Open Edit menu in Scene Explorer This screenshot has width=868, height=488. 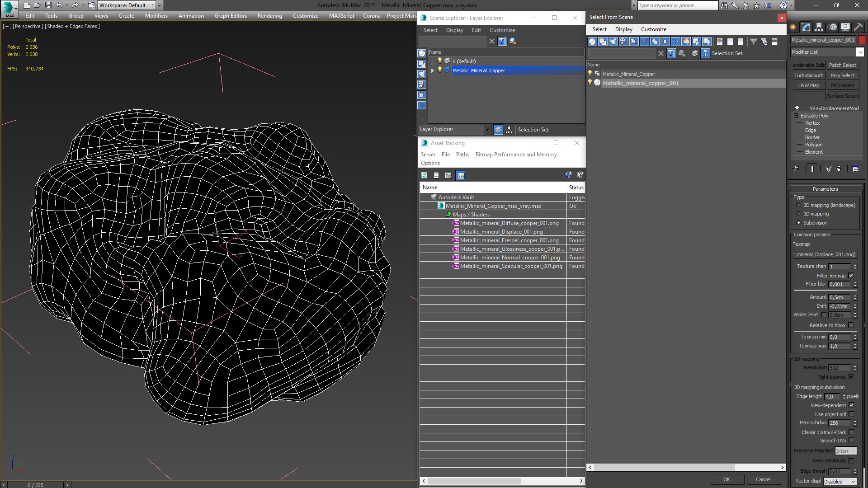(x=476, y=30)
